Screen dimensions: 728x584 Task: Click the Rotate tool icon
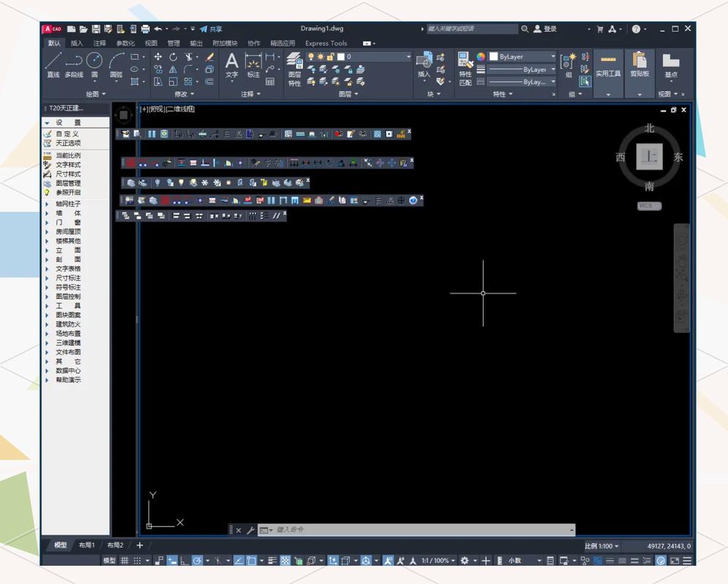[173, 57]
